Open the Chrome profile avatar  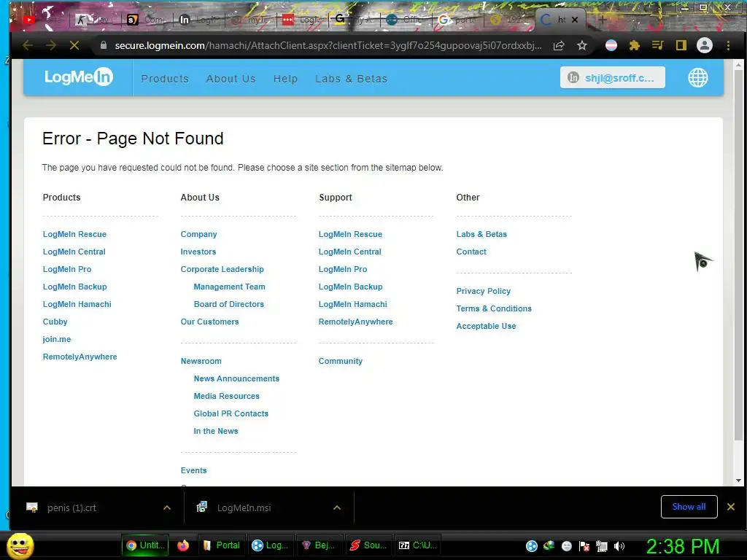point(705,46)
